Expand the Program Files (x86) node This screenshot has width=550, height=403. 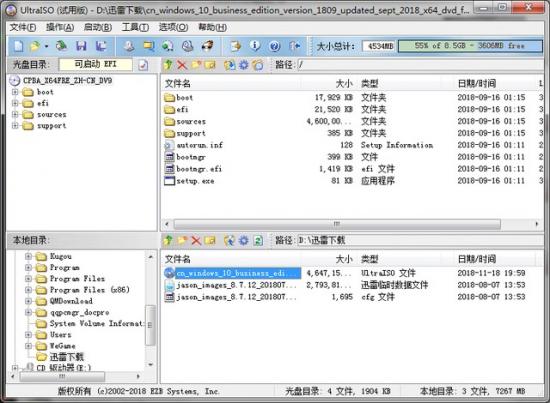tap(28, 290)
